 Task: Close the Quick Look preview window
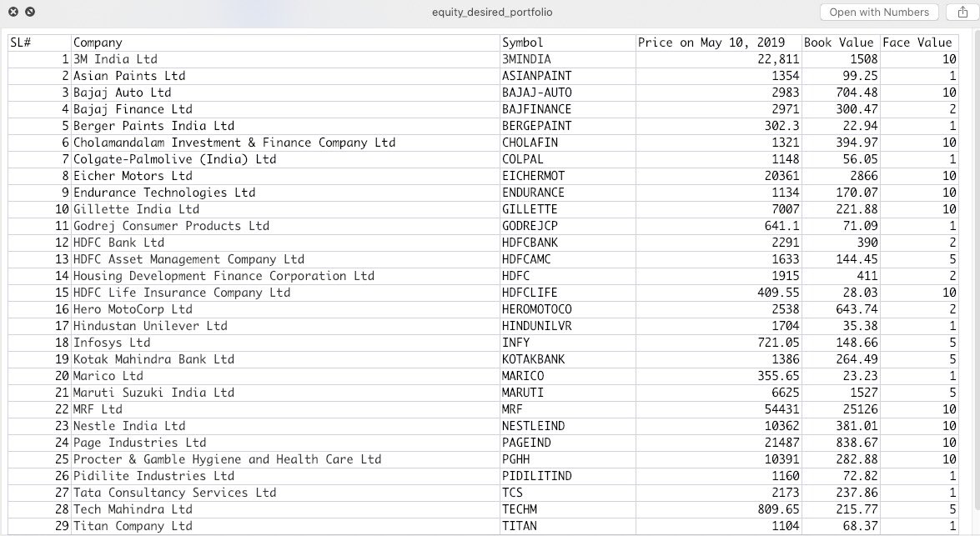pyautogui.click(x=13, y=12)
